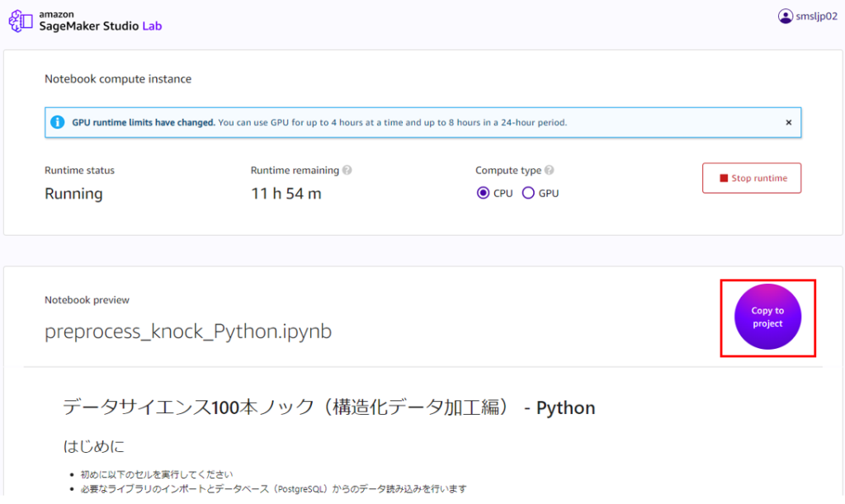Viewport: 845px width, 504px height.
Task: Dismiss the GPU runtime limits notification
Action: coord(789,121)
